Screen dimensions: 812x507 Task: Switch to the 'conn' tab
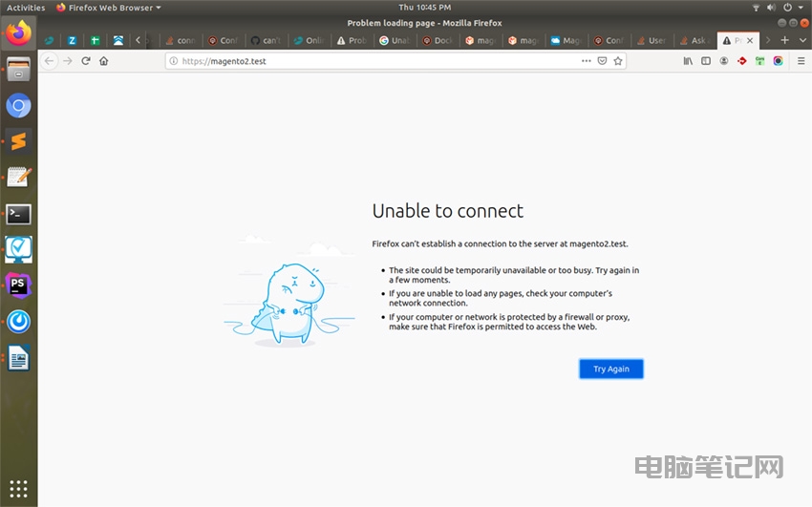(181, 40)
